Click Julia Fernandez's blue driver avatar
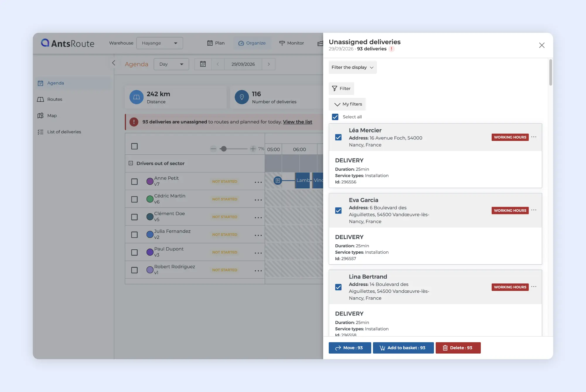The width and height of the screenshot is (586, 392). pos(150,234)
